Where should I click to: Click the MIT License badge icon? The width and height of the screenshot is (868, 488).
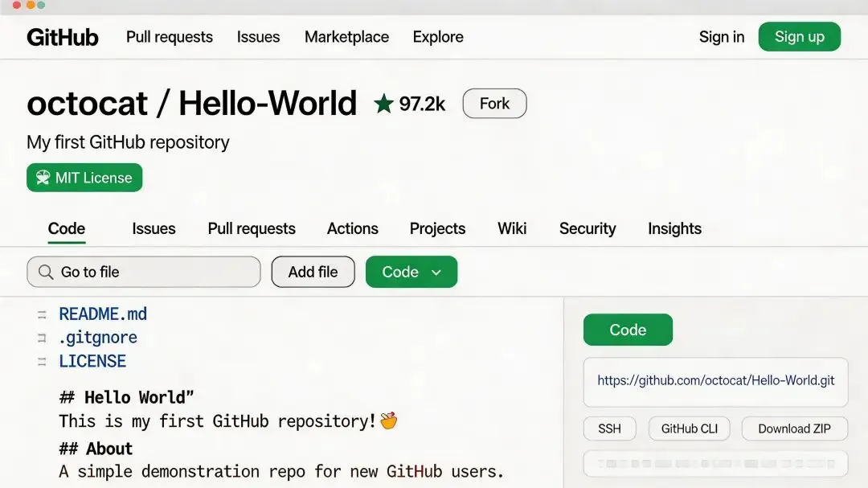coord(43,178)
